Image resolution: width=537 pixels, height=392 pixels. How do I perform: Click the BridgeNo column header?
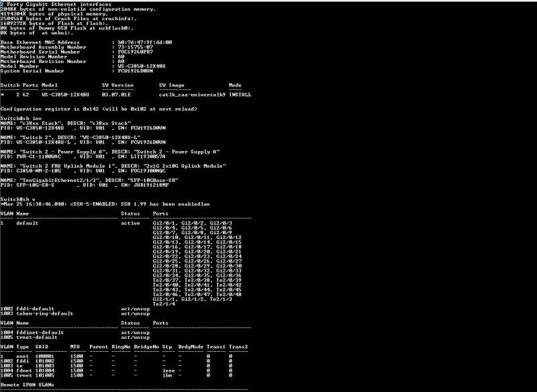click(146, 347)
